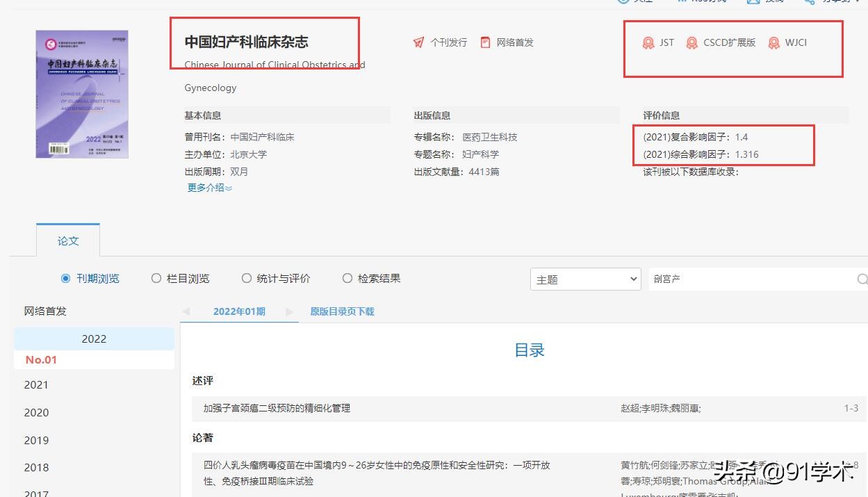This screenshot has height=497, width=868.
Task: Select the 栏目浏览 radio button
Action: 156,278
